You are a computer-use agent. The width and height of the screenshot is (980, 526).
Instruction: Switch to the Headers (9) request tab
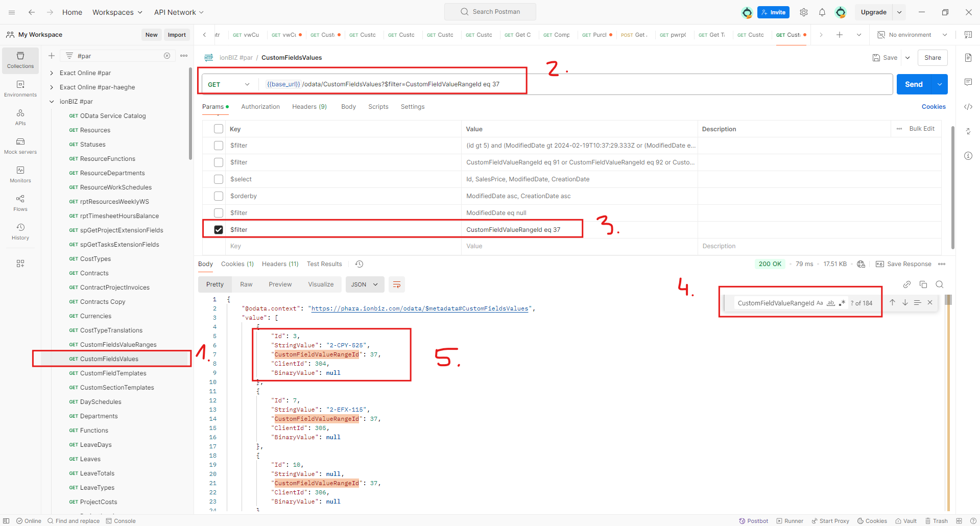coord(309,107)
